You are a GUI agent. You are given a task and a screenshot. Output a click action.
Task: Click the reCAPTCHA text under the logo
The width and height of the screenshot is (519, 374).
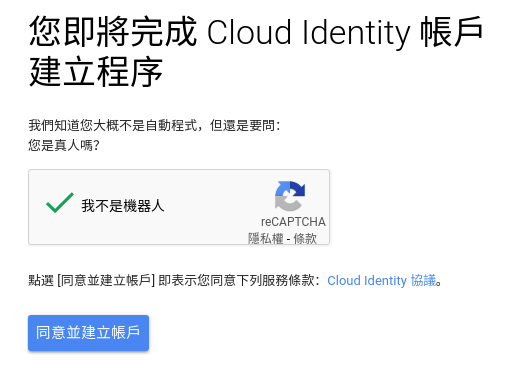[293, 222]
